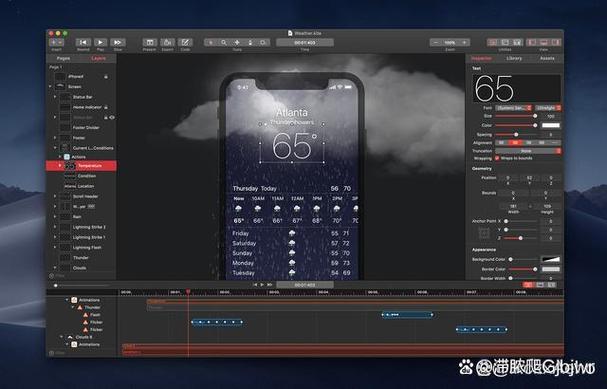Select the fourth tool in Tools group
Screen dimensions: 607x389
[x=250, y=43]
